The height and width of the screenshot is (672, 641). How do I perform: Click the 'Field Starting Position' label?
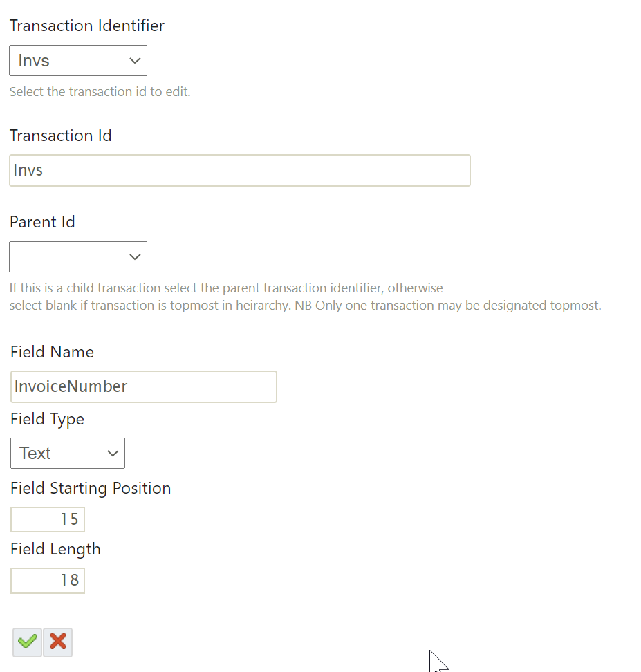(91, 488)
